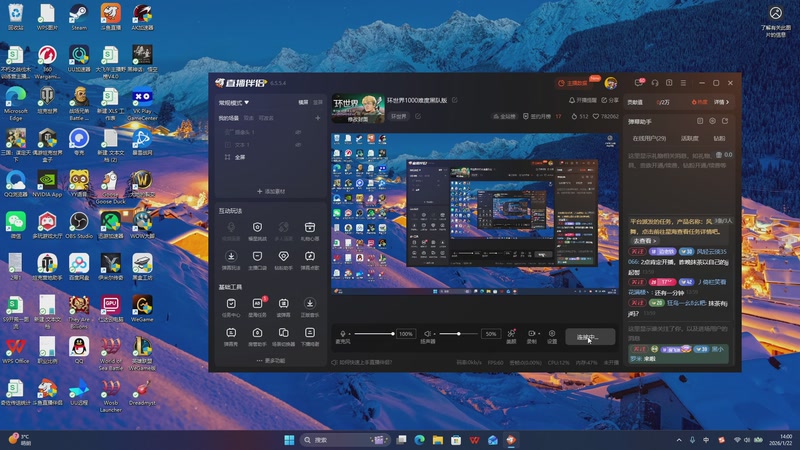Viewport: 800px width, 450px height.
Task: Click 开播提醒 notification button
Action: coord(583,100)
